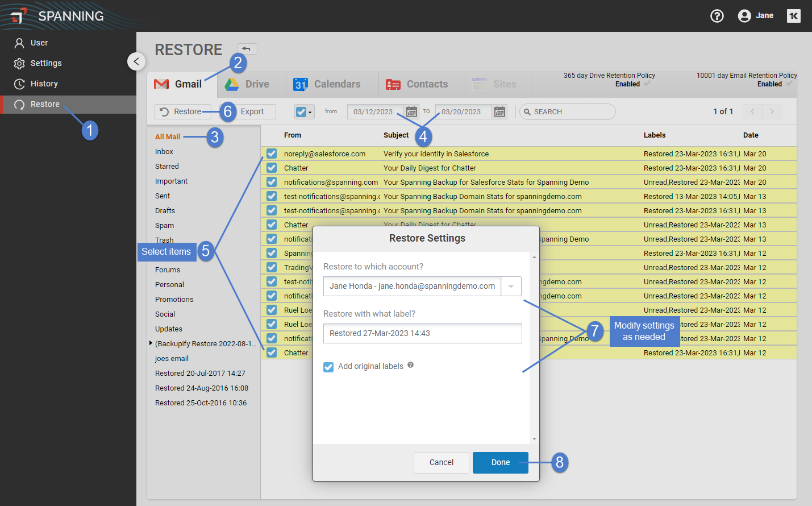Open the select-all dropdown arrow
The image size is (812, 506).
point(310,113)
